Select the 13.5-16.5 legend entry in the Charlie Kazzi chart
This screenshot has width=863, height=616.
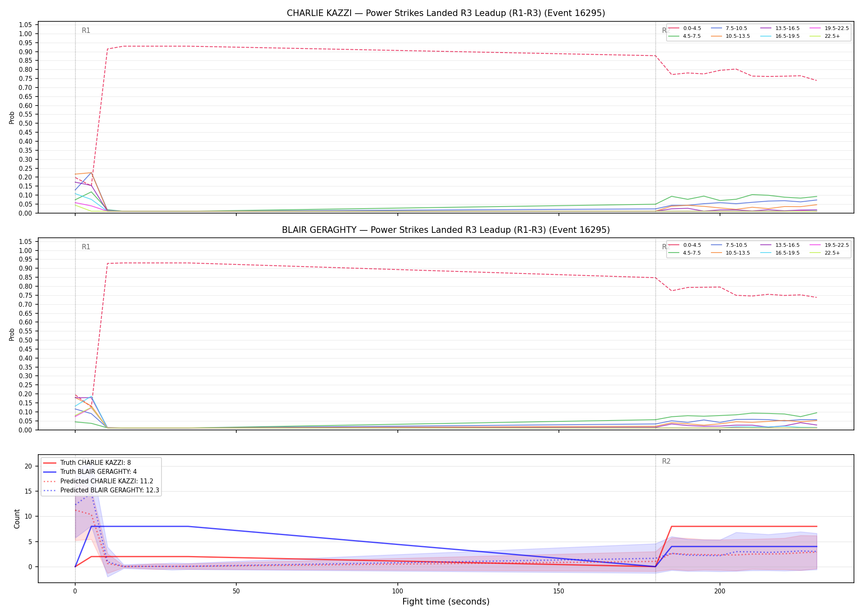tap(780, 28)
